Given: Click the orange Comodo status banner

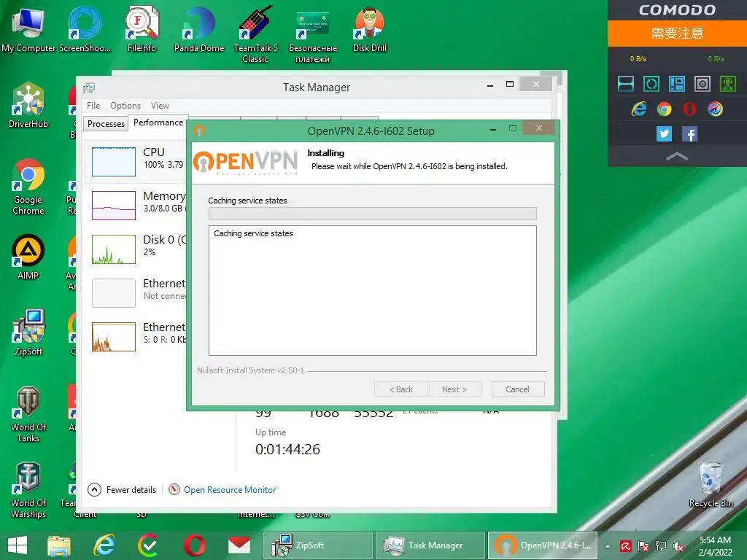Looking at the screenshot, I should [677, 33].
